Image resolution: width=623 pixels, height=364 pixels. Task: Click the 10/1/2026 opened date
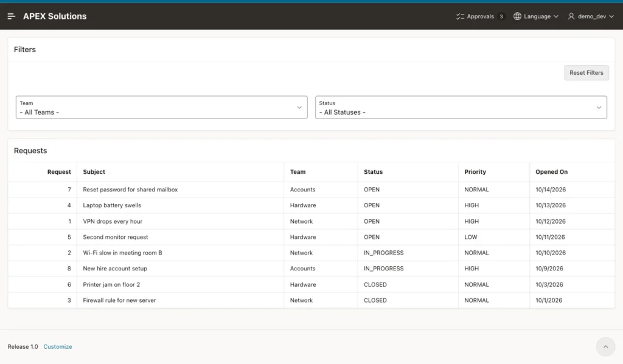tap(549, 300)
